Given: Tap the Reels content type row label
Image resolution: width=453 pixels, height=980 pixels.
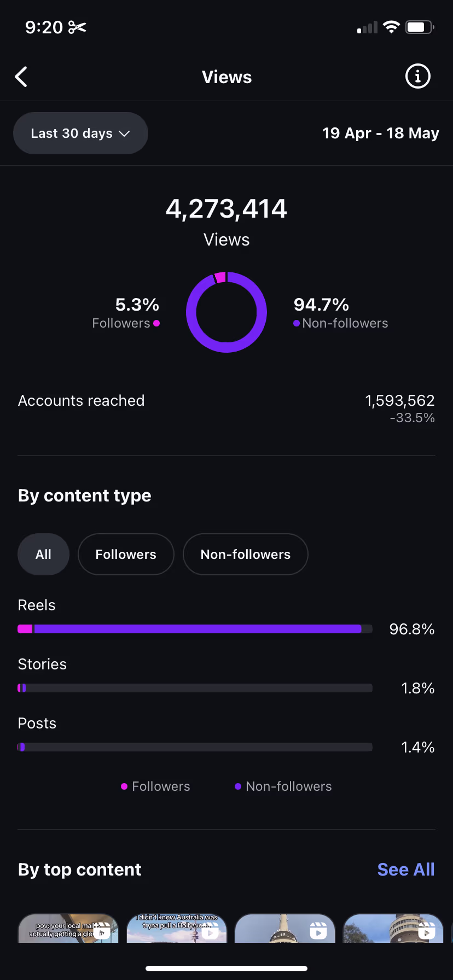Looking at the screenshot, I should point(37,605).
